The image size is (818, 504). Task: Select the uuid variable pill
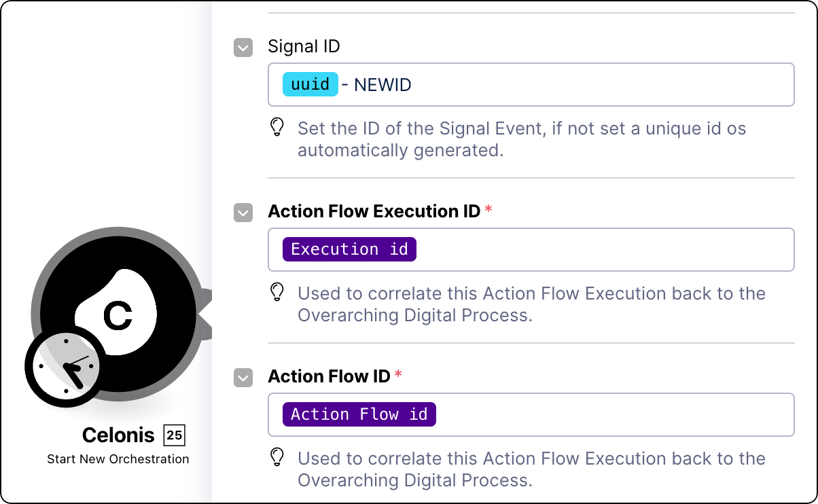pyautogui.click(x=310, y=85)
